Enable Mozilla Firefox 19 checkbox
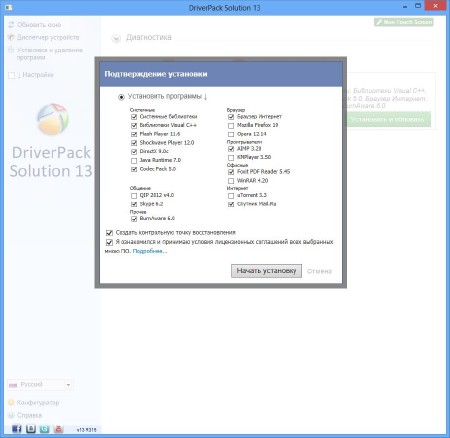 (231, 126)
